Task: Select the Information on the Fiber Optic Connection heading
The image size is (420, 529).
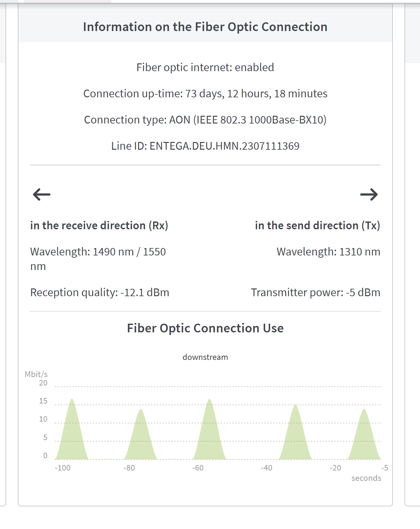Action: coord(205,27)
